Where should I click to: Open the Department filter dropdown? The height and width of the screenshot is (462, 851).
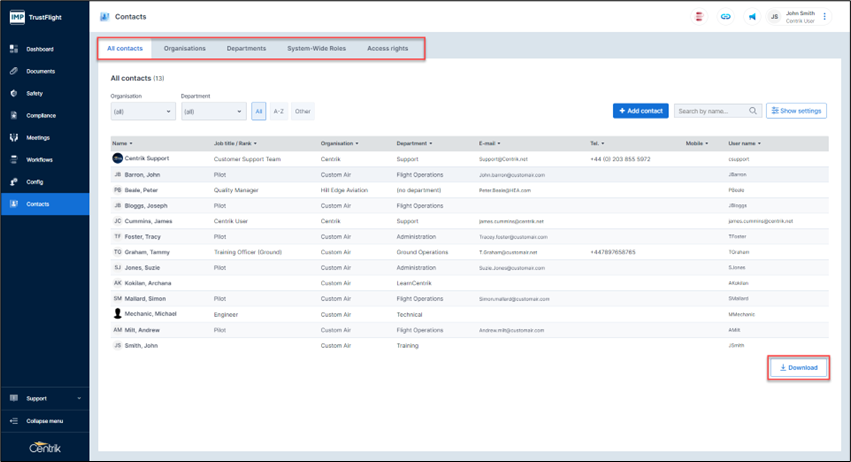click(213, 112)
